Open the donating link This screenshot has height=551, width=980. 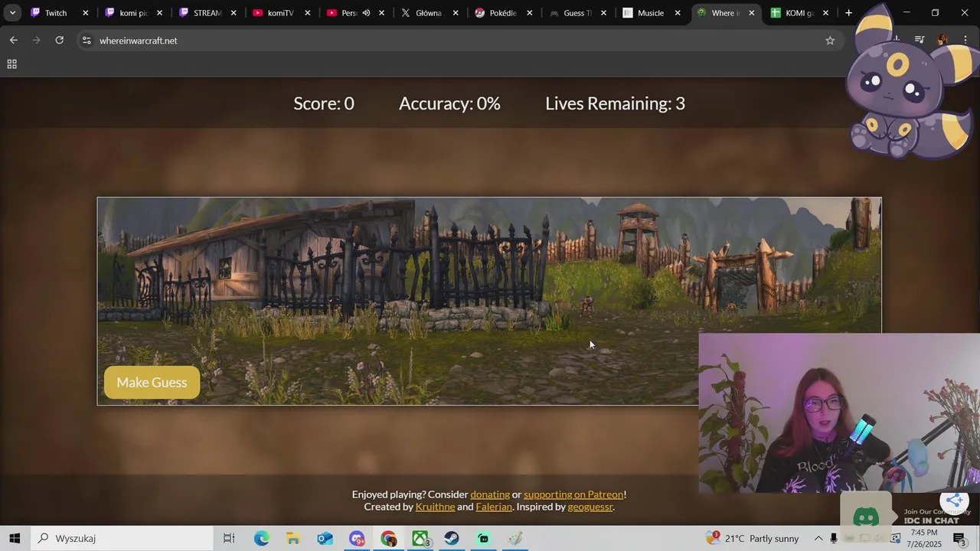[490, 494]
